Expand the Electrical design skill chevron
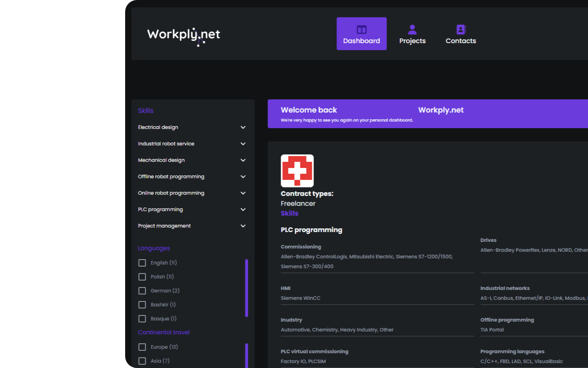Viewport: 588px width, 368px height. coord(243,127)
